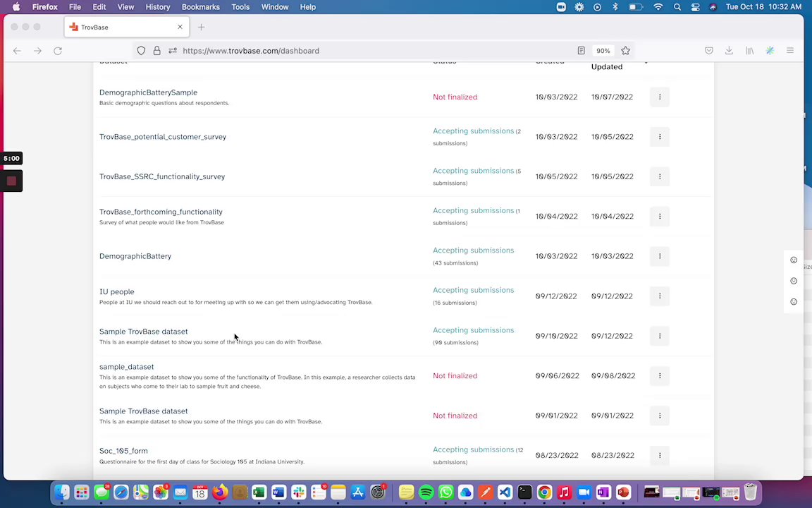This screenshot has width=812, height=508.
Task: Open Bluetooth menu bar icon
Action: tap(615, 7)
